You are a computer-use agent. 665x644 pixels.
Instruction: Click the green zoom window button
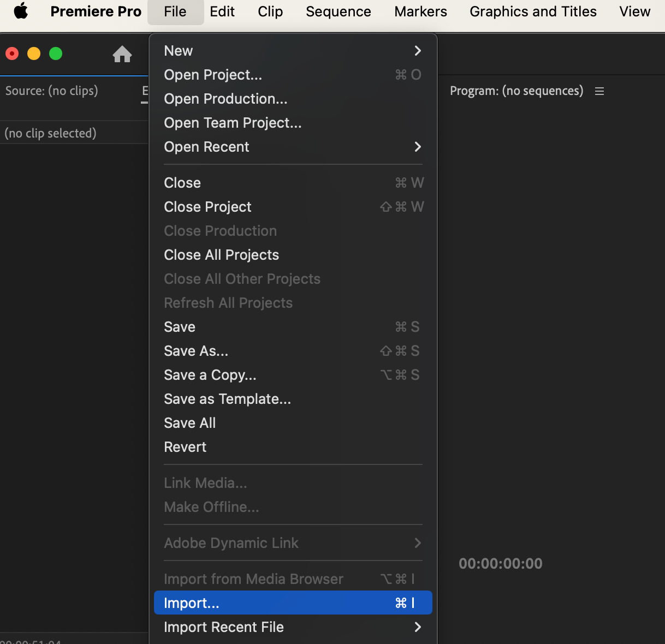click(56, 53)
